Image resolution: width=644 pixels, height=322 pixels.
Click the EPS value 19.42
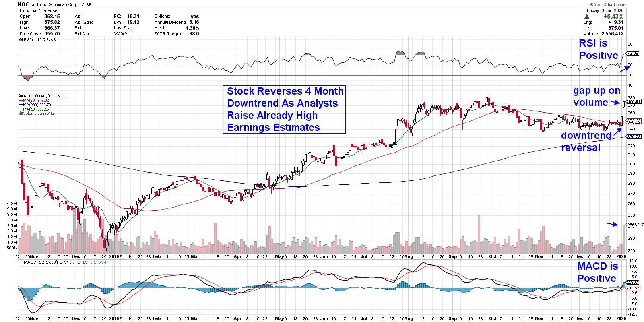[x=133, y=22]
